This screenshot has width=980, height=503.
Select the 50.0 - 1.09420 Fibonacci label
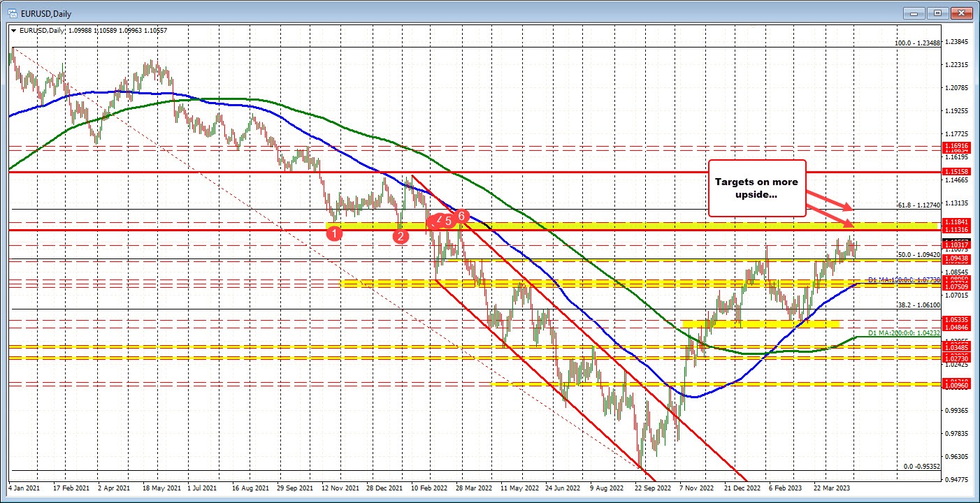(x=918, y=255)
